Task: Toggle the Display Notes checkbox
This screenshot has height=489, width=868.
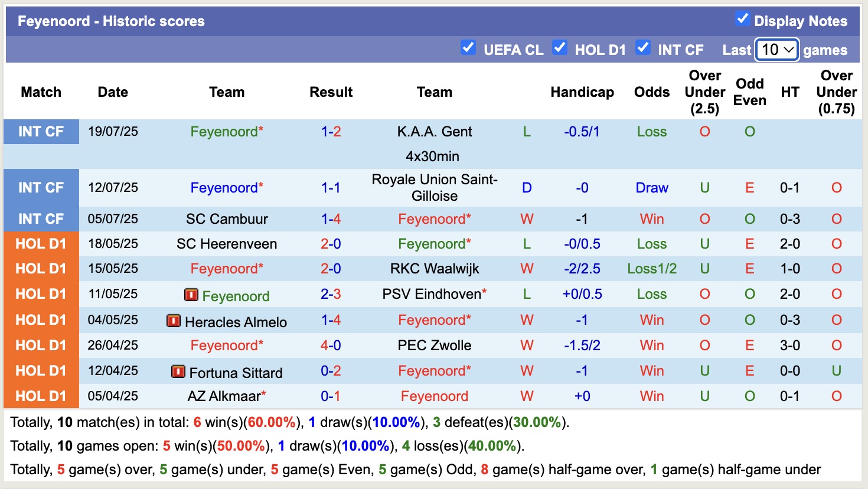Action: point(742,18)
